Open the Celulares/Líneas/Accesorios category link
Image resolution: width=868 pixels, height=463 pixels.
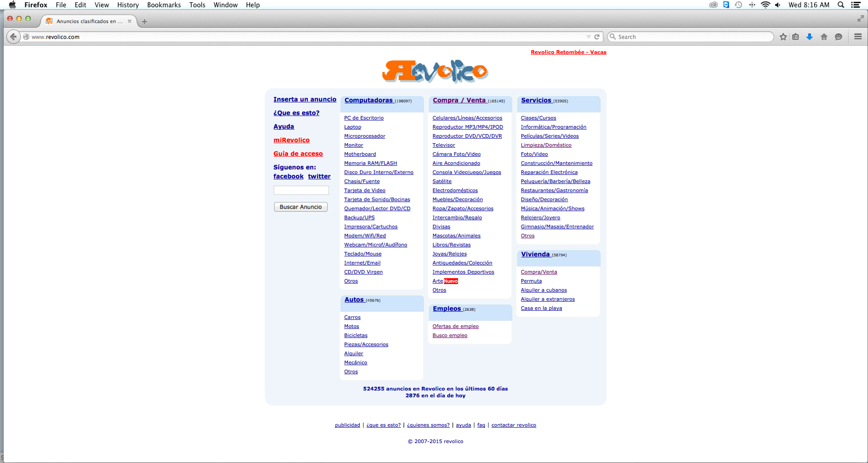[x=467, y=118]
